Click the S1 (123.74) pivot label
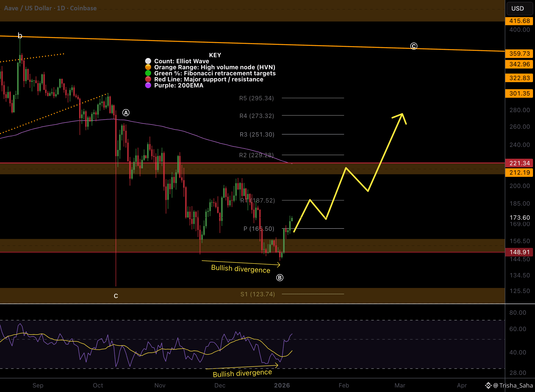The height and width of the screenshot is (392, 535). [x=257, y=294]
